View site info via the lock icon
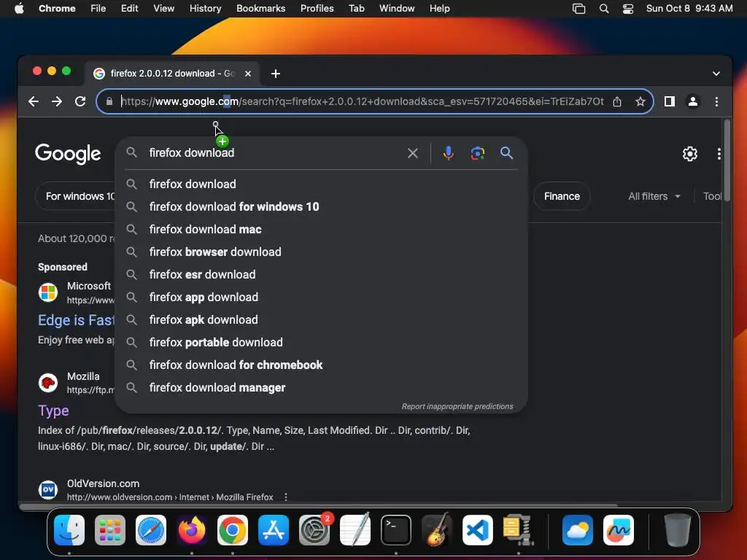747x560 pixels. pos(109,101)
